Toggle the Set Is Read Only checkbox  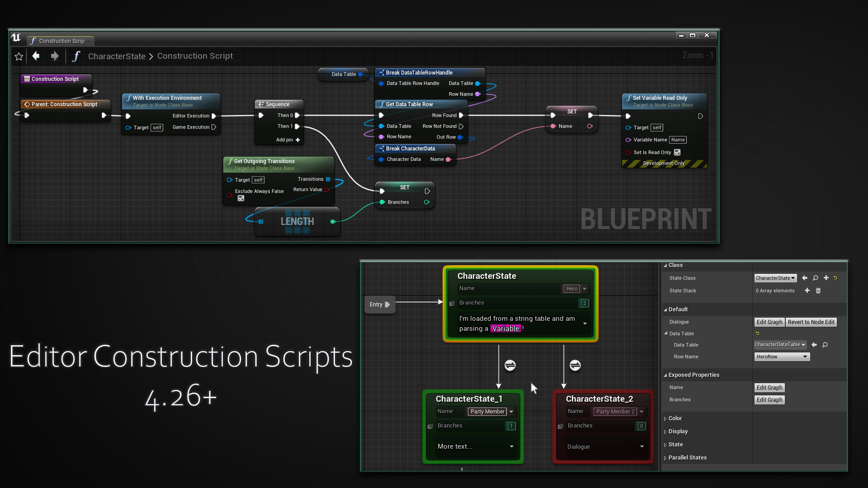coord(677,152)
